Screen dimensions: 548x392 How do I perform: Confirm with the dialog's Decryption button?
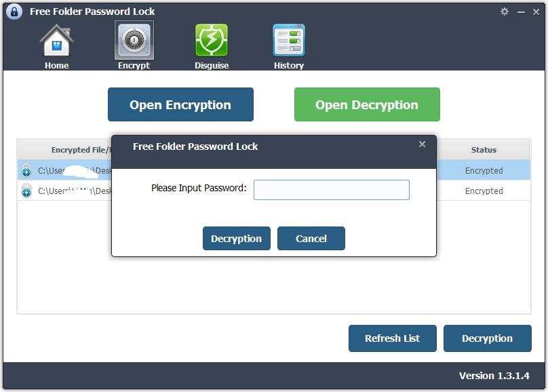[x=237, y=238]
